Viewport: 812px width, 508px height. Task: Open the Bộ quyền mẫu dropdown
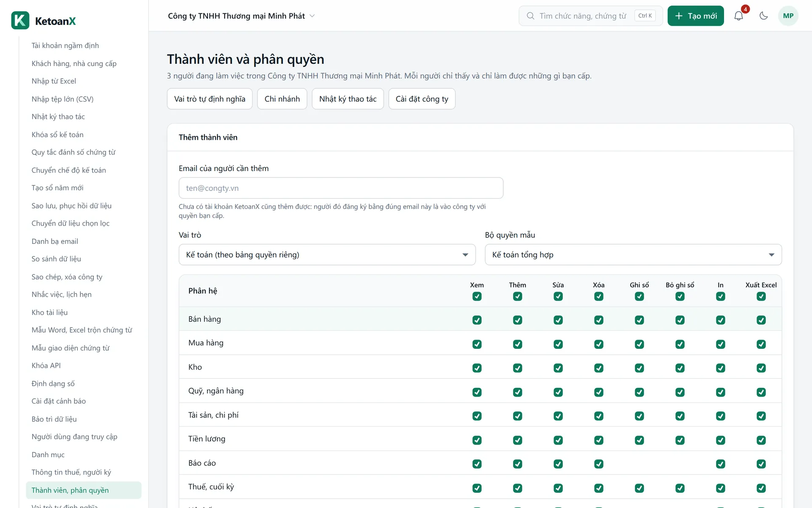(633, 254)
